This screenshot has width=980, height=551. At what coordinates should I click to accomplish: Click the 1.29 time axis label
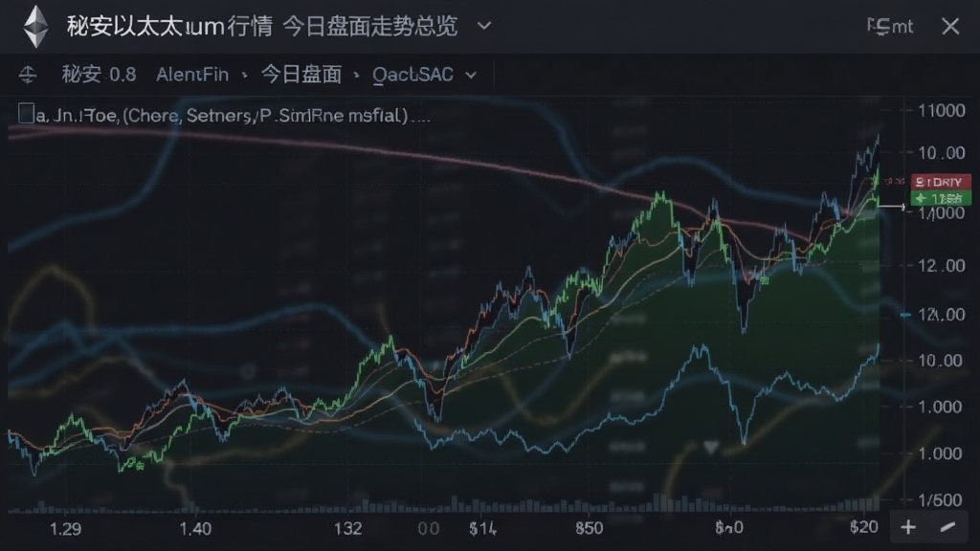[65, 529]
